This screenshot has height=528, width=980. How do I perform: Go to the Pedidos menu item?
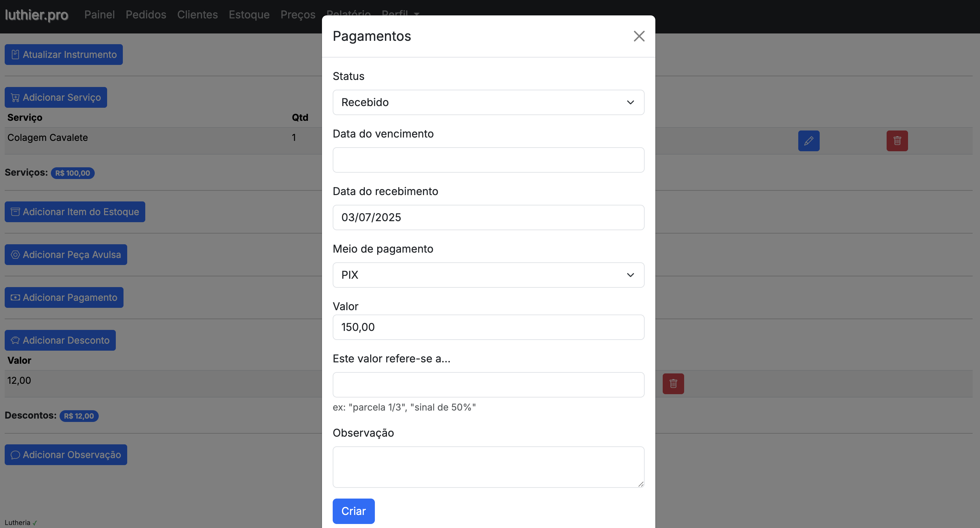tap(146, 14)
